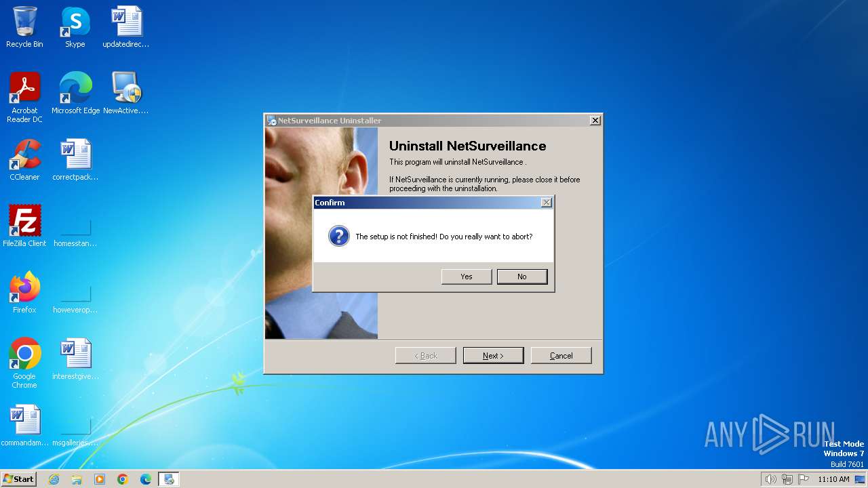The image size is (868, 488).
Task: Open the volume tray icon
Action: 771,479
